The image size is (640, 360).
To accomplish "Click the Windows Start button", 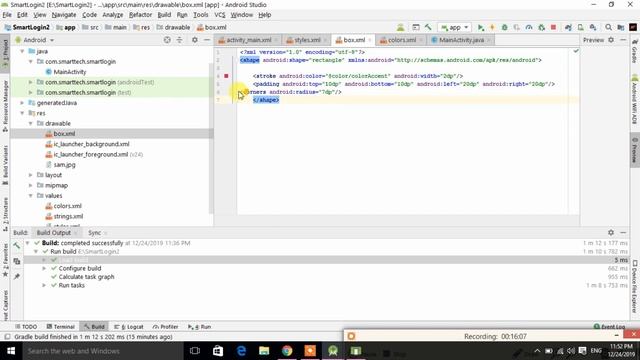I will [x=11, y=351].
